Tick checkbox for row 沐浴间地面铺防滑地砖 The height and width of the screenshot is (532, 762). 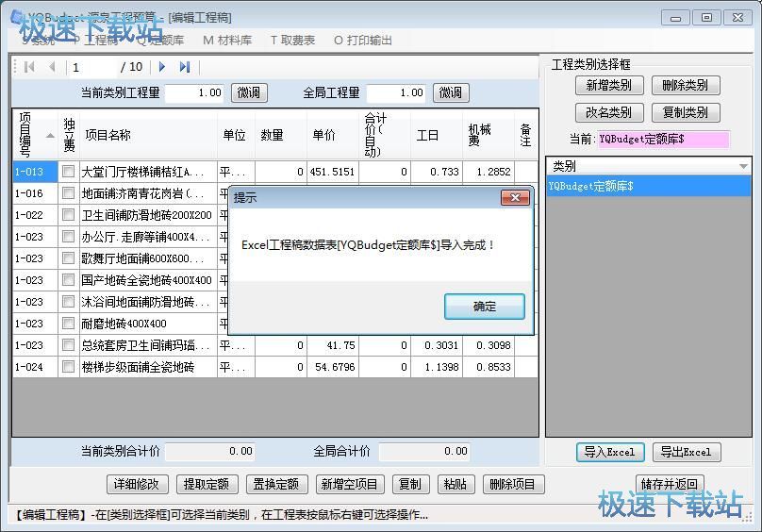pyautogui.click(x=69, y=302)
